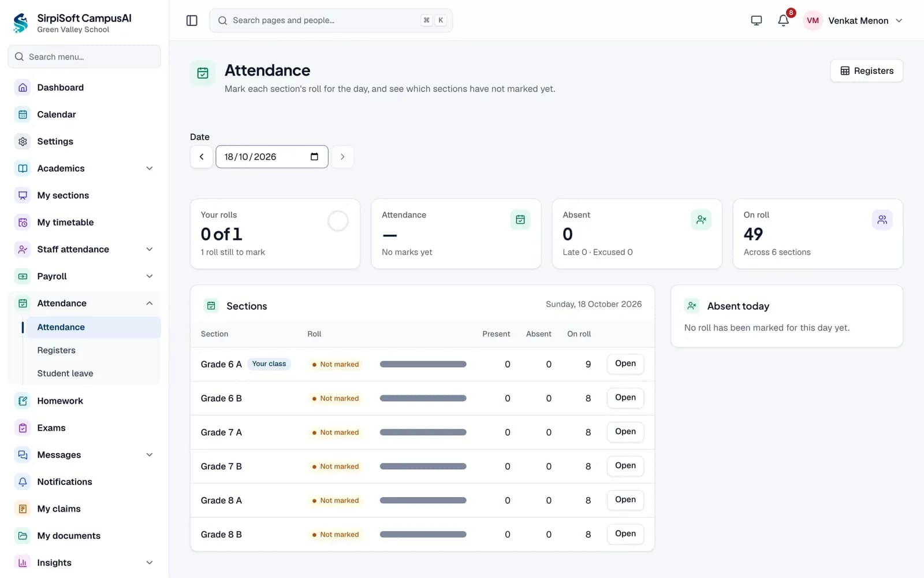Click the My timetable icon

(23, 222)
